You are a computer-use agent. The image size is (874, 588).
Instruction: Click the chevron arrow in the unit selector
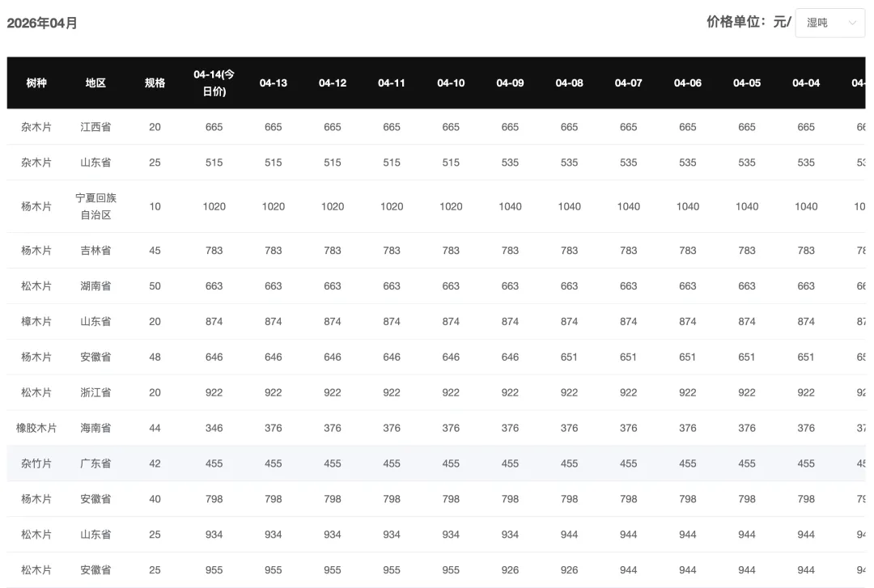pyautogui.click(x=851, y=23)
